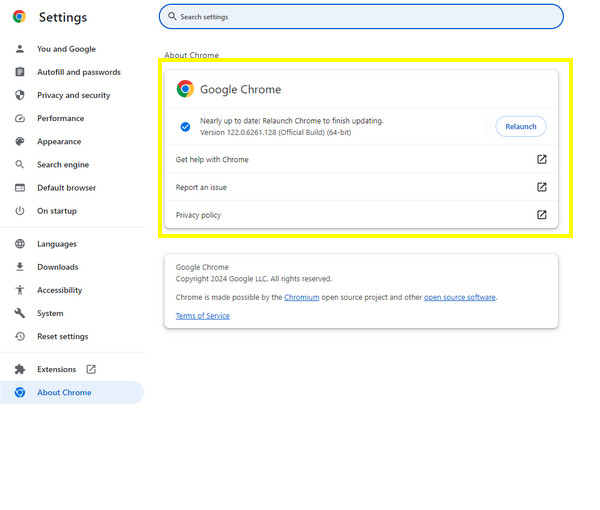Click the Copyright 2024 Google LLC text
This screenshot has width=600, height=510.
point(254,279)
